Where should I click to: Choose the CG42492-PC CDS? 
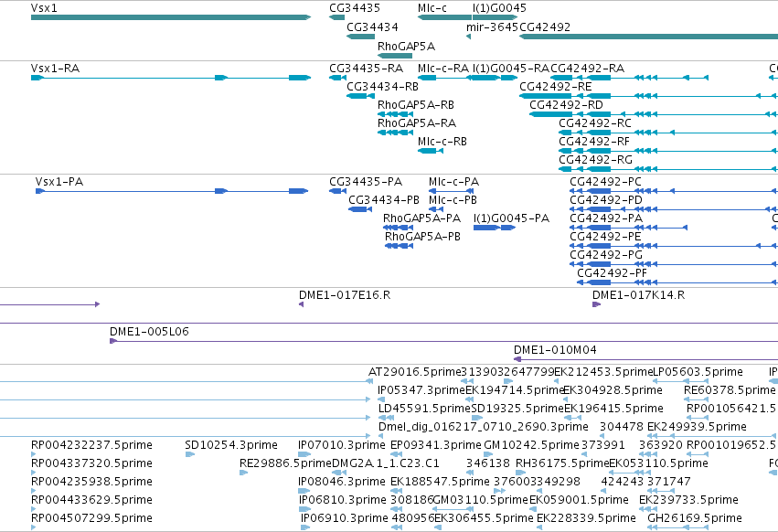[x=674, y=191]
